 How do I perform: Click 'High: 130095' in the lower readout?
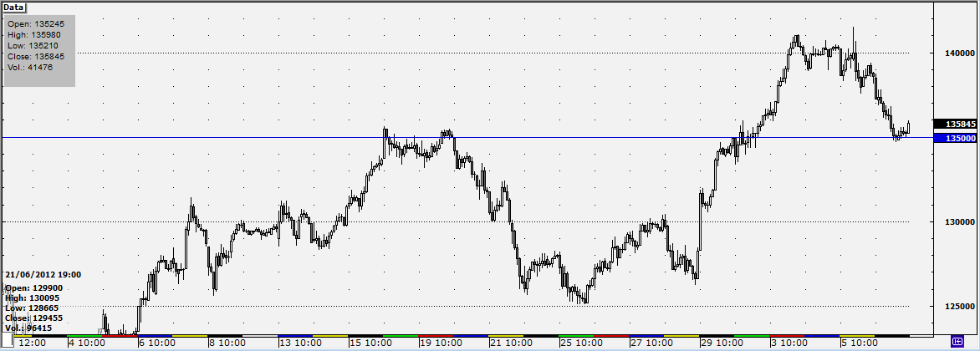point(33,298)
